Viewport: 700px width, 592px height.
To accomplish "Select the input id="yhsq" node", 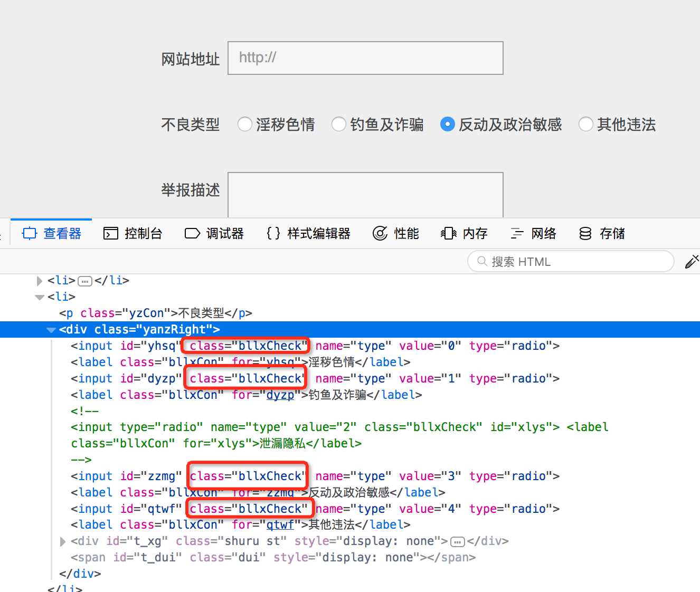I will [x=315, y=346].
